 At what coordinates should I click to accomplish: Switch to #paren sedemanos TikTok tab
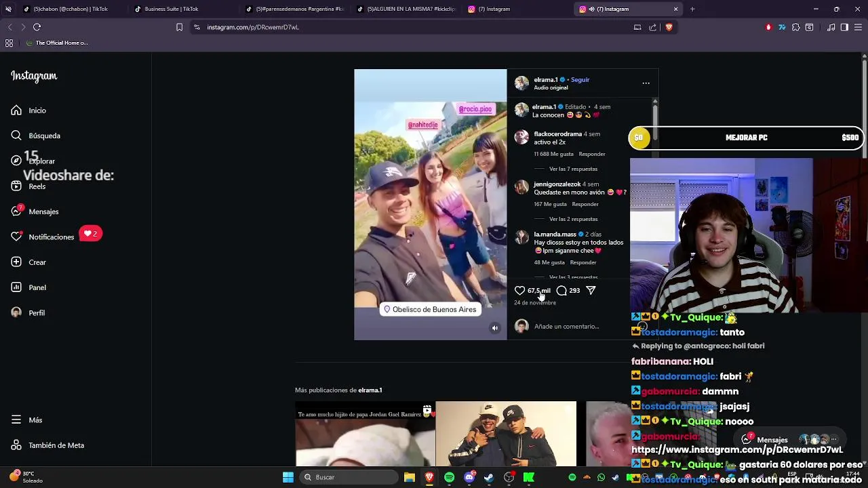pyautogui.click(x=295, y=9)
